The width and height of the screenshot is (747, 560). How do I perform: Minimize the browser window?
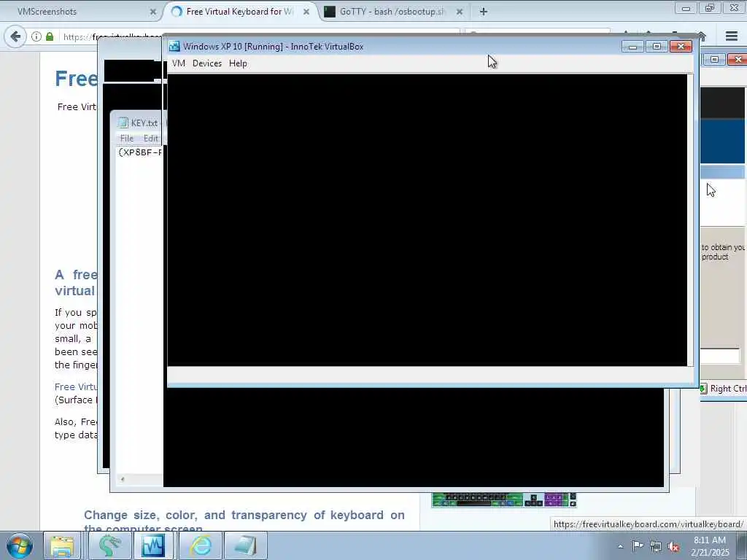[x=686, y=7]
